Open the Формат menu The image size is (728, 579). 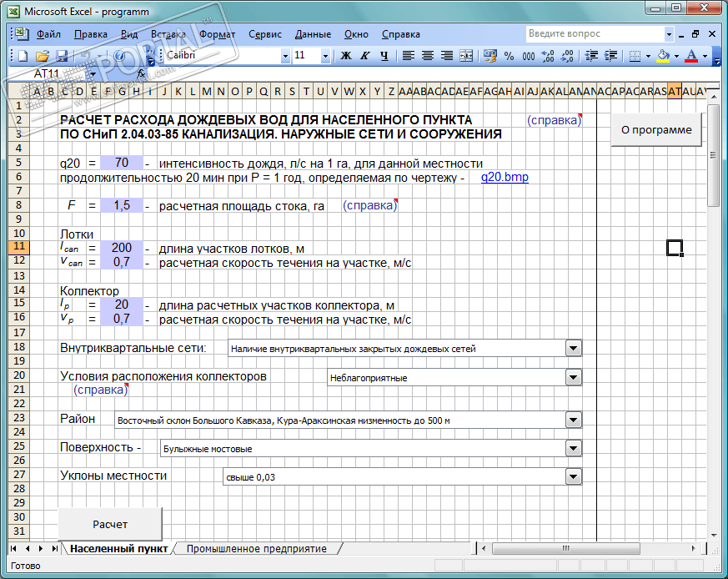(x=218, y=34)
